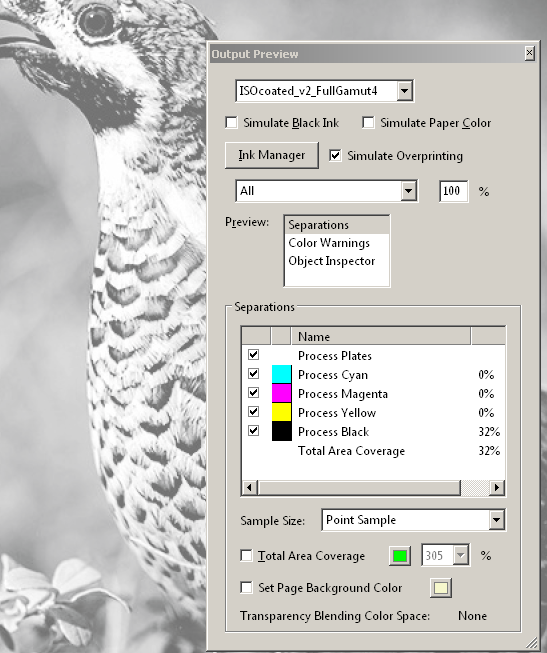Click the Total Area Coverage 32% value
The image size is (547, 653).
[x=489, y=451]
